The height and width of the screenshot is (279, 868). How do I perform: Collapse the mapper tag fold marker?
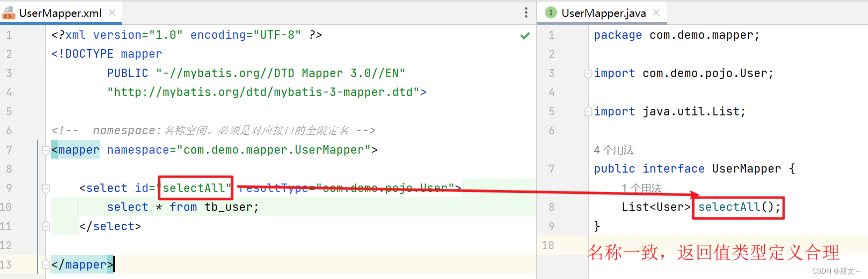[x=46, y=150]
